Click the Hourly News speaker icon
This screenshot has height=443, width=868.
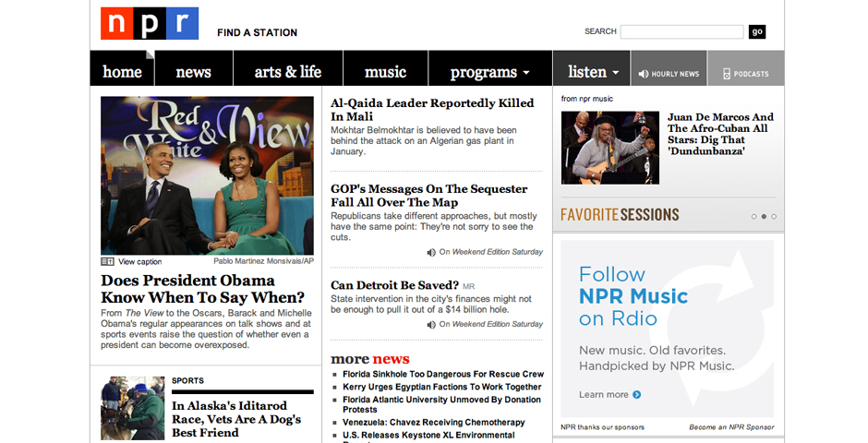coord(644,74)
